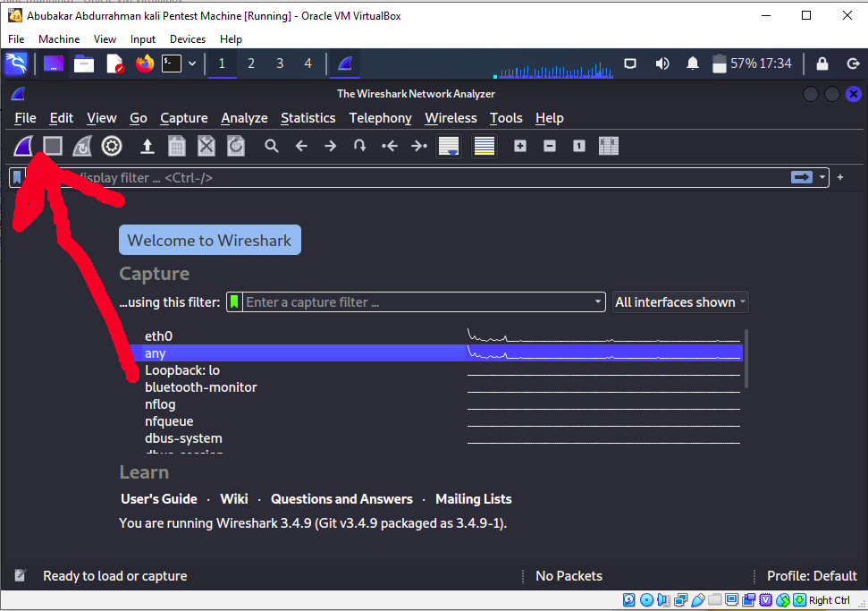Go back in packet history
This screenshot has width=868, height=611.
[301, 146]
